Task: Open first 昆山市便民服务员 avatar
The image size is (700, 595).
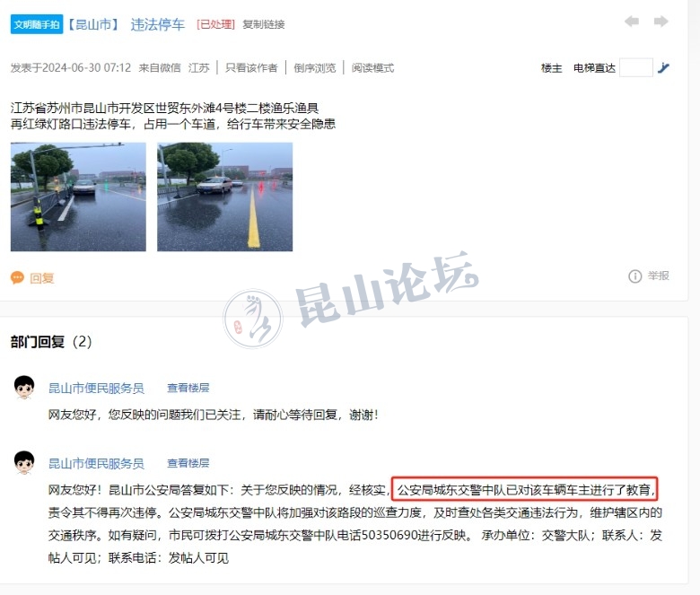Action: [x=24, y=387]
